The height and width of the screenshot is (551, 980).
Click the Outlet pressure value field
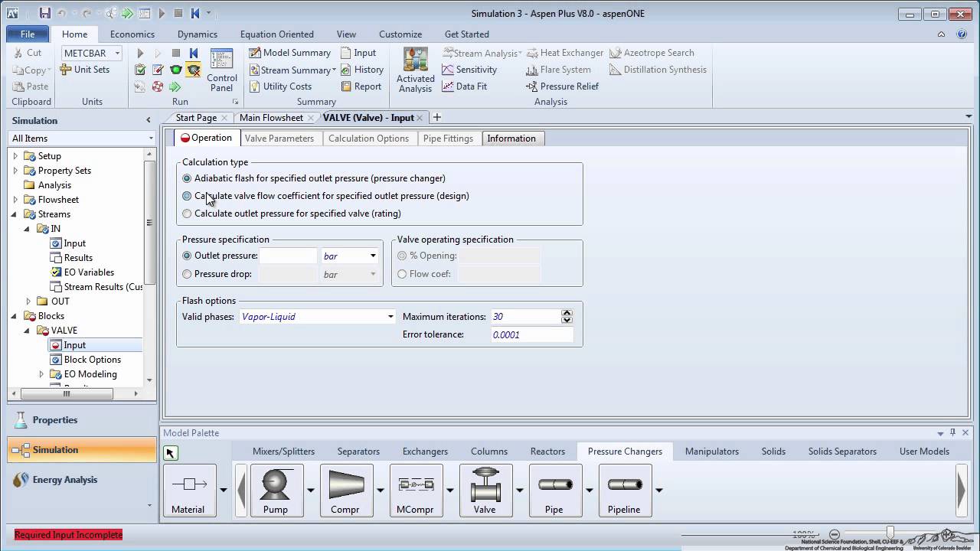click(x=288, y=256)
